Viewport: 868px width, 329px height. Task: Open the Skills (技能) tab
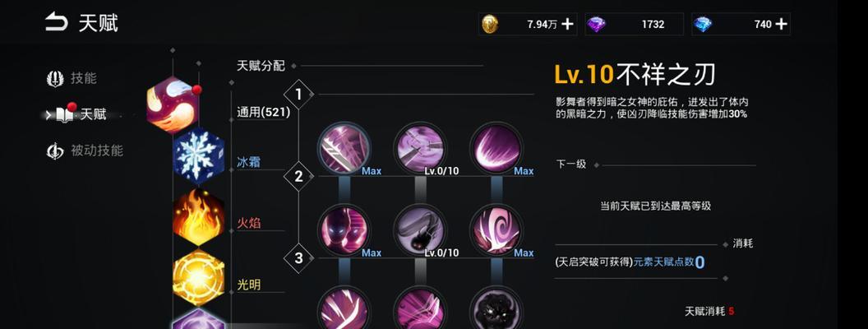[x=72, y=79]
